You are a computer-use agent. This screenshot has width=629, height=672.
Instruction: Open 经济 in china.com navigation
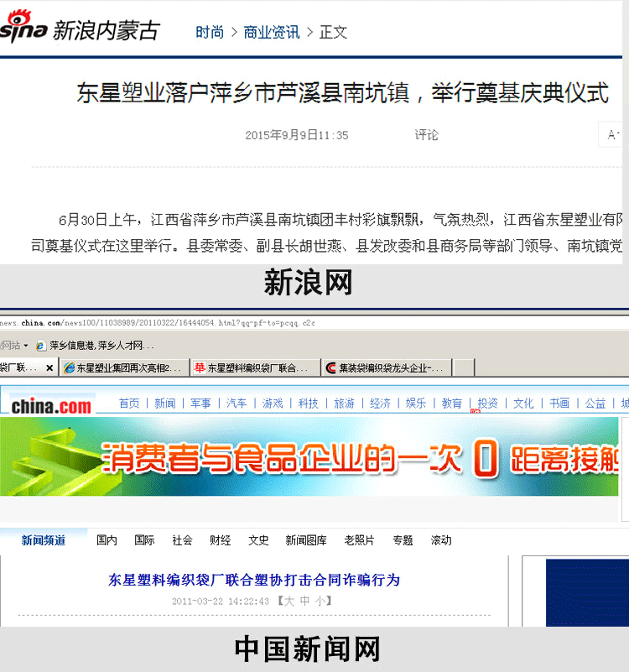pos(380,404)
